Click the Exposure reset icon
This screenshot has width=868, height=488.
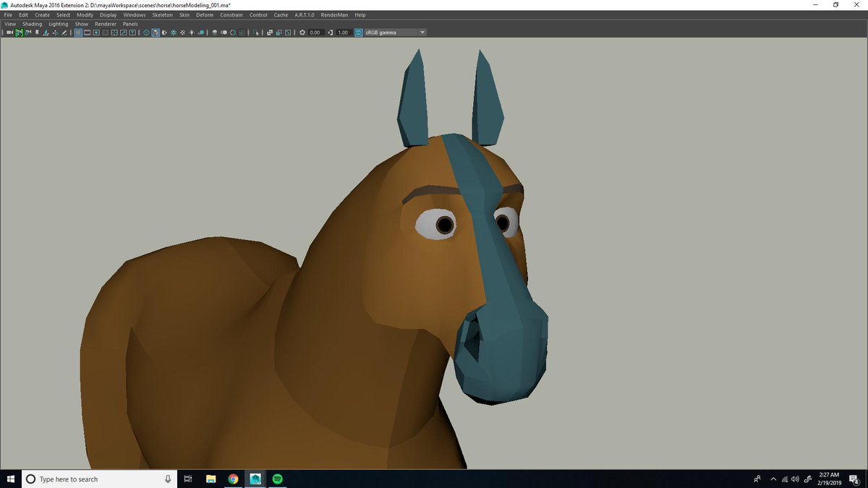(x=302, y=33)
